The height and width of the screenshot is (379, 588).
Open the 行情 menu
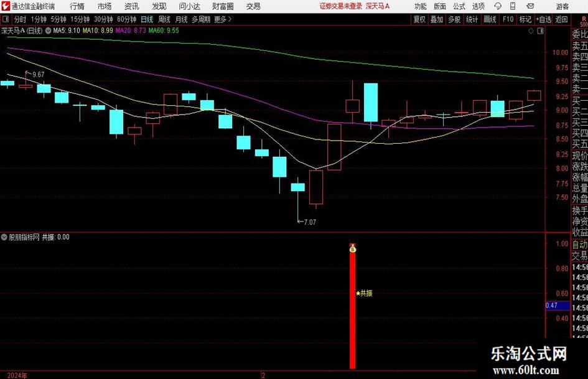click(77, 6)
